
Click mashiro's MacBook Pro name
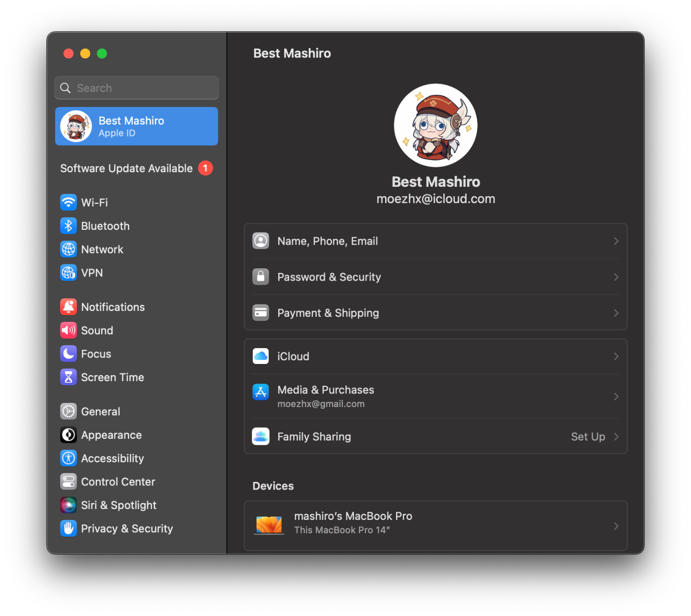click(353, 516)
